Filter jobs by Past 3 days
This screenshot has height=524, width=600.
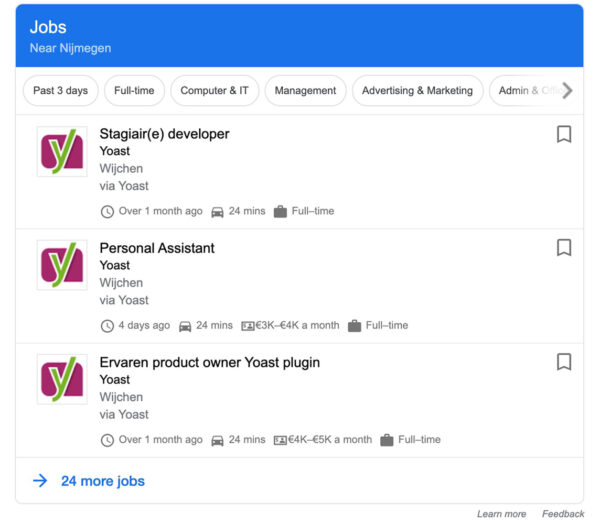60,91
